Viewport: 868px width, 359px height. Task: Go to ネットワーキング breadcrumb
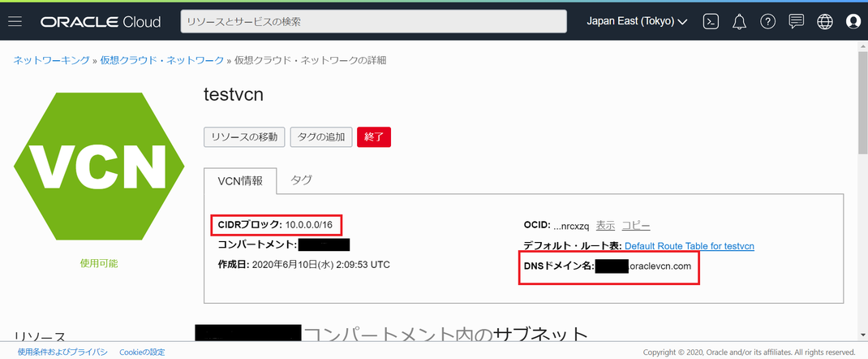point(51,60)
